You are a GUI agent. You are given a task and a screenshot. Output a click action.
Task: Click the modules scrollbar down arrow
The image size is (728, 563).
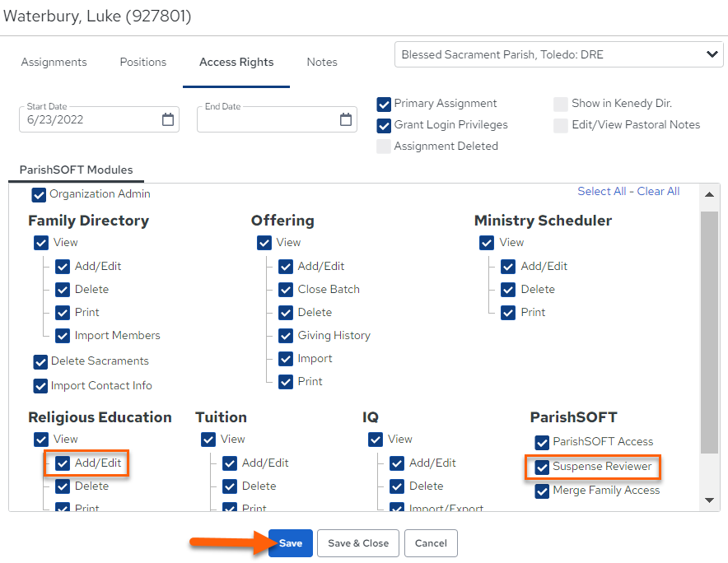[709, 500]
